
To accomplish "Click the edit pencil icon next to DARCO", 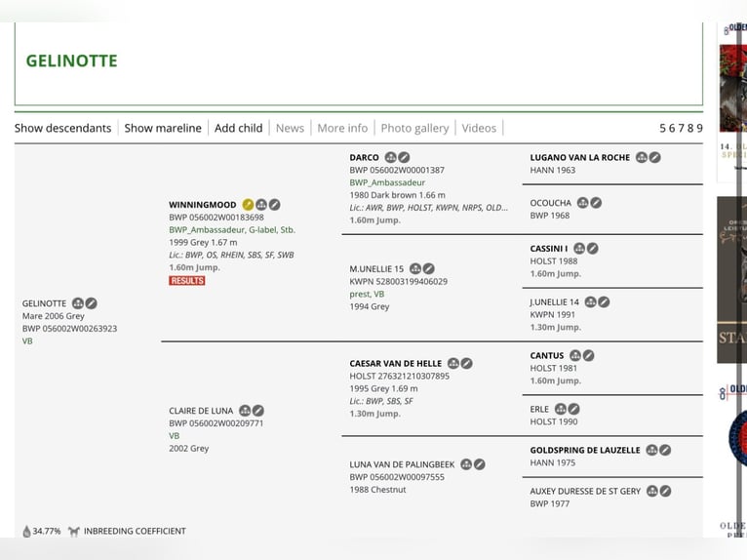I will [404, 158].
